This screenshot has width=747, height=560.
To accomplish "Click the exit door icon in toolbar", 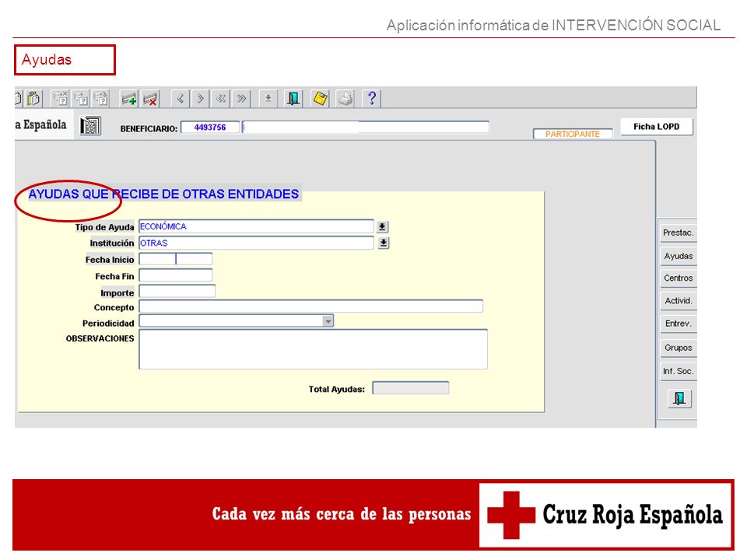I will click(x=293, y=99).
